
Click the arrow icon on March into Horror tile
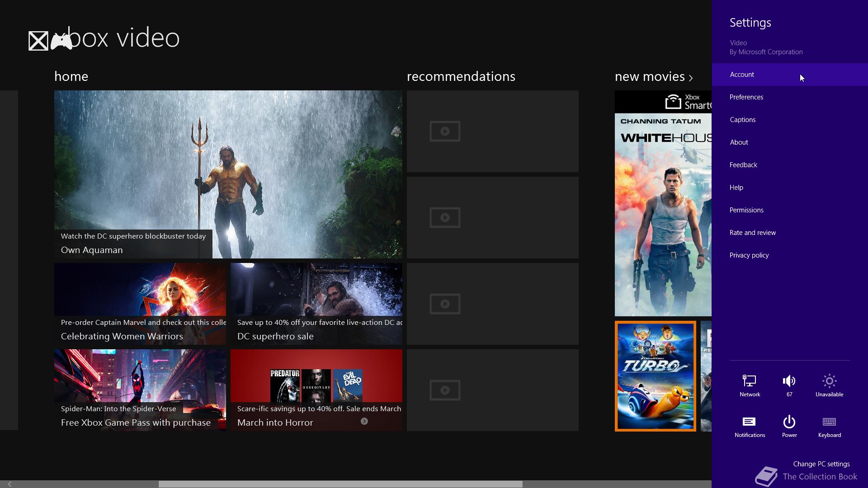(x=364, y=421)
